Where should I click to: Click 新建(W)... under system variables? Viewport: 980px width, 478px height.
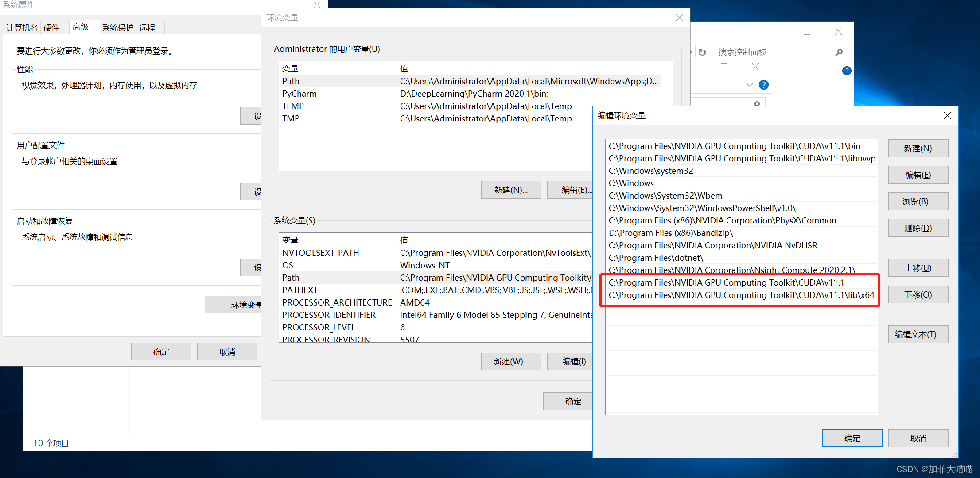[x=511, y=361]
